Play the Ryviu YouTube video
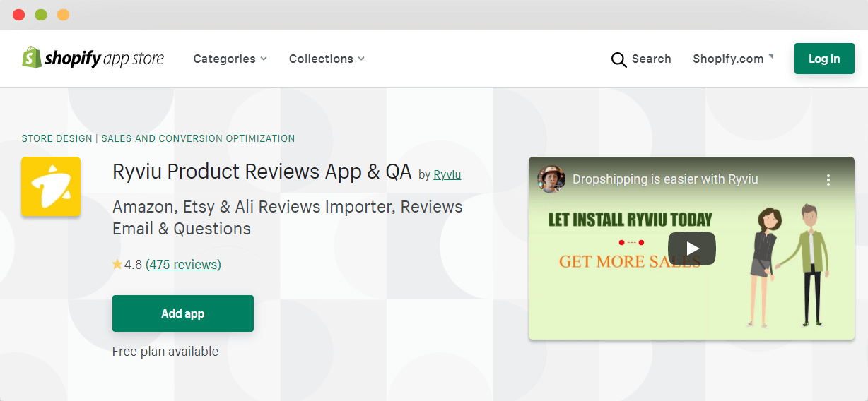 click(x=692, y=249)
